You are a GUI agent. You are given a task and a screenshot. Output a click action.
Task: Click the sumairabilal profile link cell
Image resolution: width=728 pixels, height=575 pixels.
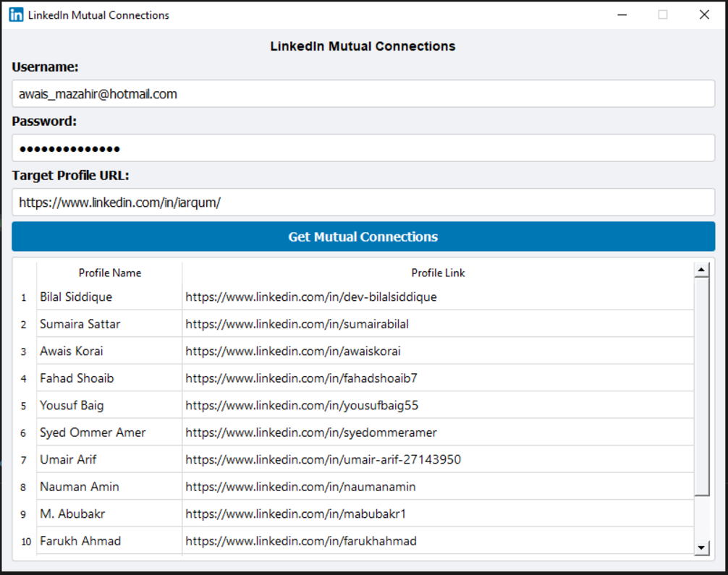pyautogui.click(x=438, y=324)
